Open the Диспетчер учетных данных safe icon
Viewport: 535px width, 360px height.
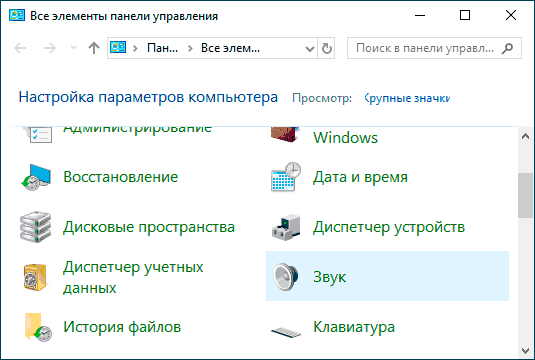click(x=35, y=277)
